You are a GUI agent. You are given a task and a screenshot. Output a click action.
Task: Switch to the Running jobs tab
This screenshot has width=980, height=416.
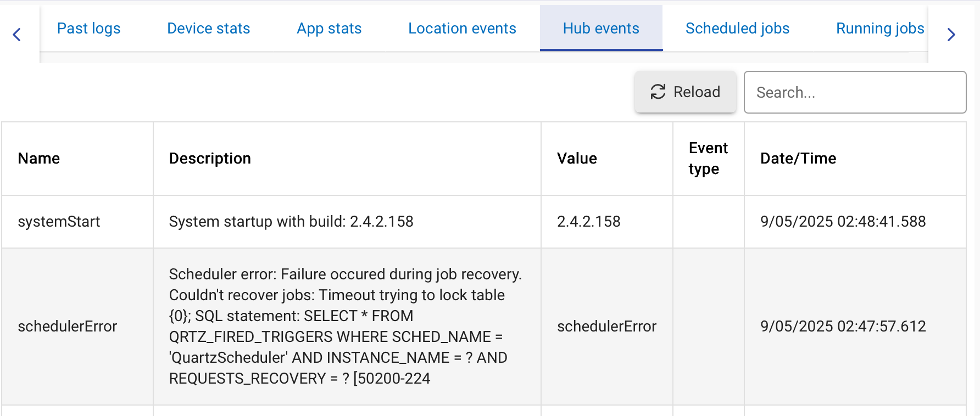point(879,29)
